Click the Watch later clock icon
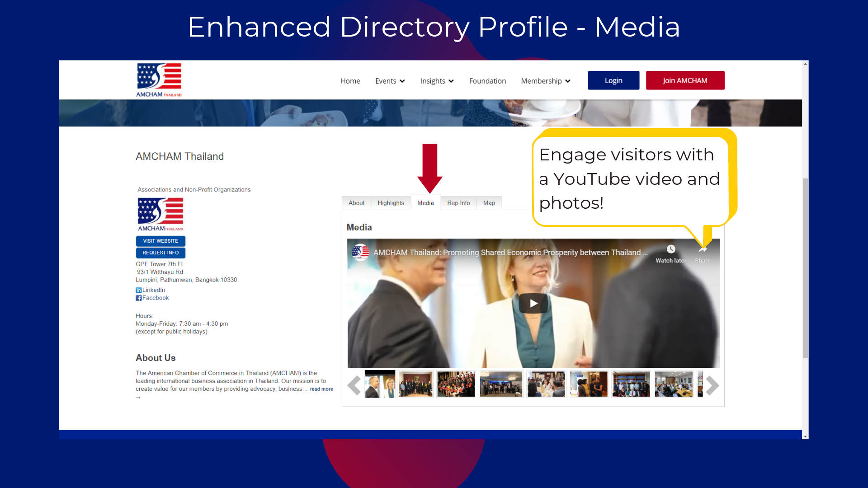Screen dimensions: 868x488 (x=671, y=249)
